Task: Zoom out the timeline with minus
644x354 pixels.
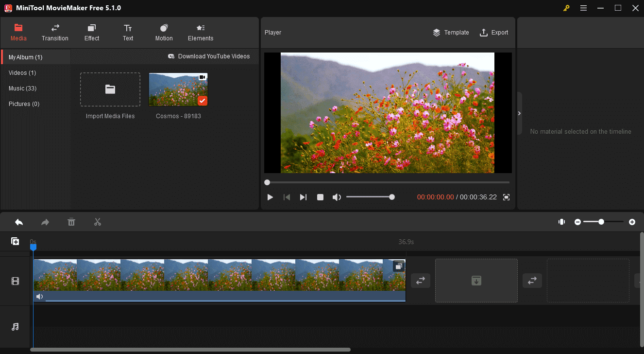Action: tap(577, 222)
